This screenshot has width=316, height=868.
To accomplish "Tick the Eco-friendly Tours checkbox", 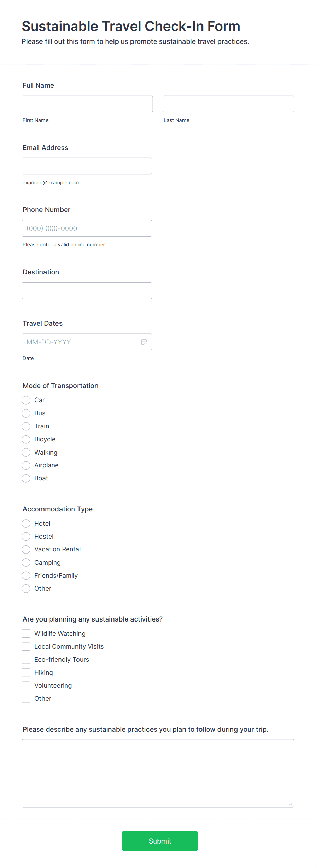I will click(x=26, y=660).
